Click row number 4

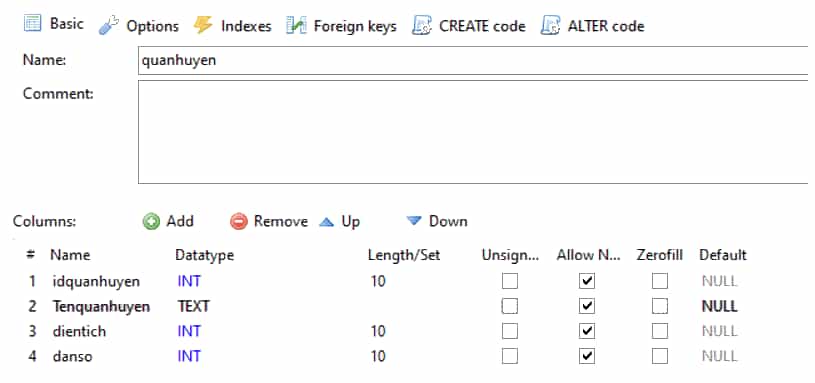point(32,356)
